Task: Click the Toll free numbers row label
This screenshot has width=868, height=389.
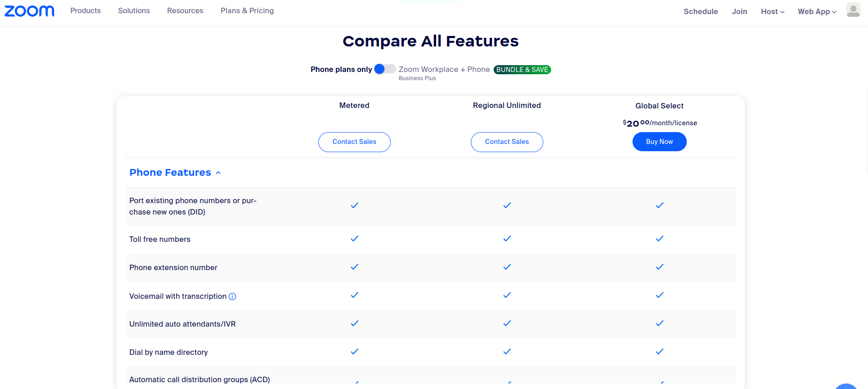Action: pos(160,239)
